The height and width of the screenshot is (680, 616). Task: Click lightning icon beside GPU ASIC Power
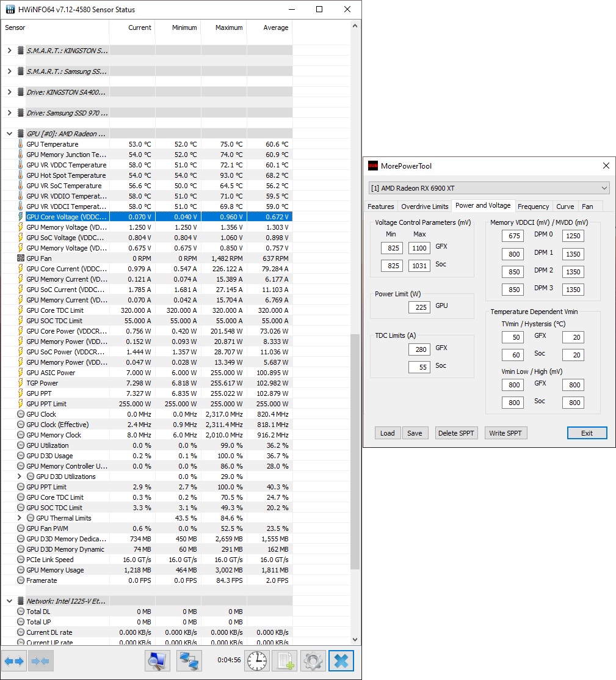coord(20,373)
